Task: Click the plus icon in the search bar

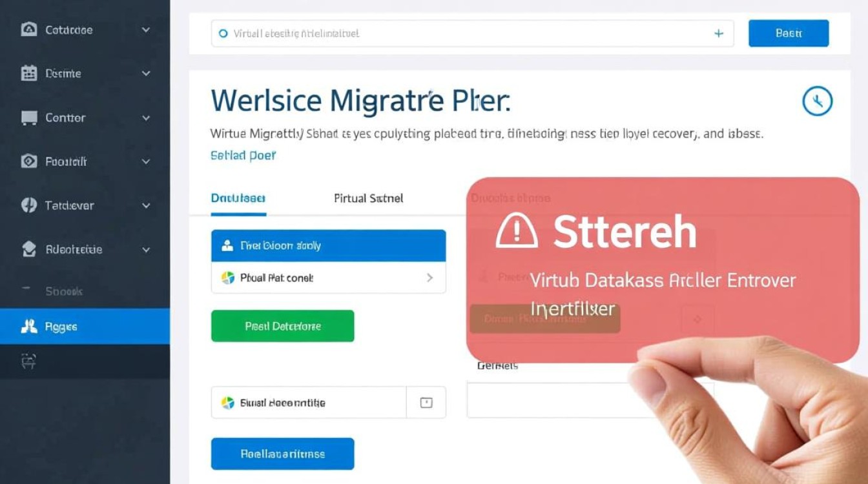Action: 718,34
